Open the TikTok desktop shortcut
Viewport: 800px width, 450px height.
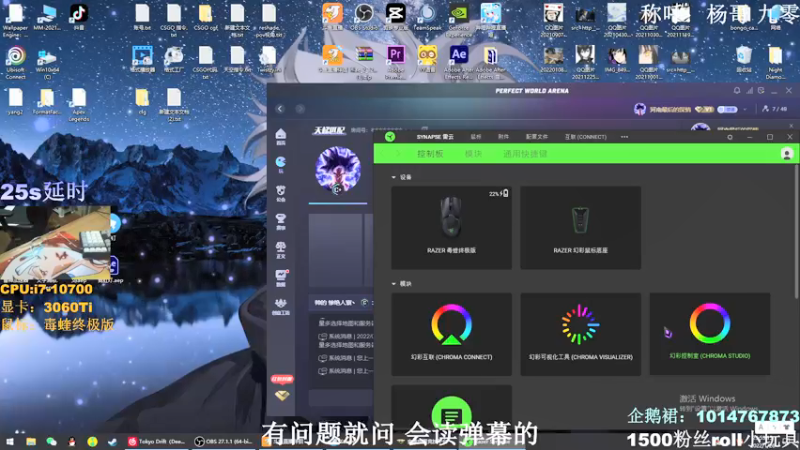78,17
